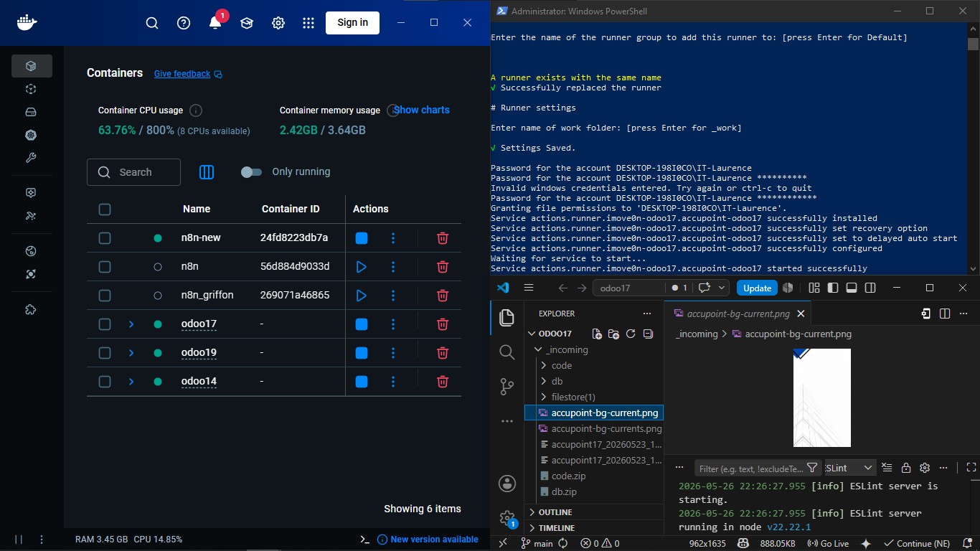Open Images view in Docker sidebar
Image resolution: width=980 pixels, height=551 pixels.
31,89
